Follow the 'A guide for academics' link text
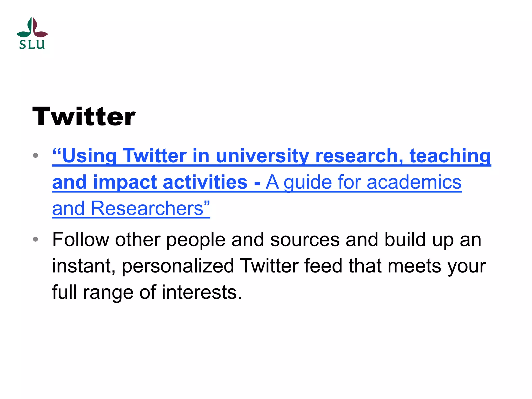 (364, 182)
